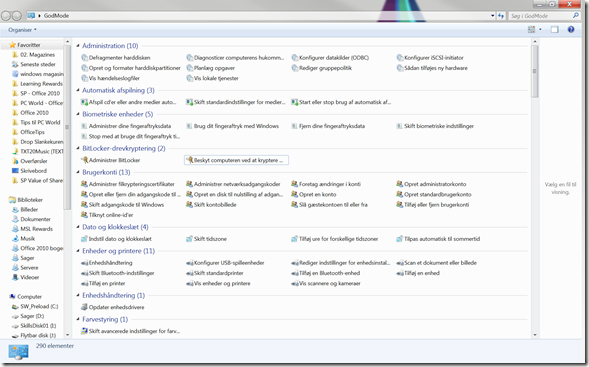Open Tilknyt online-id'er item

point(107,215)
